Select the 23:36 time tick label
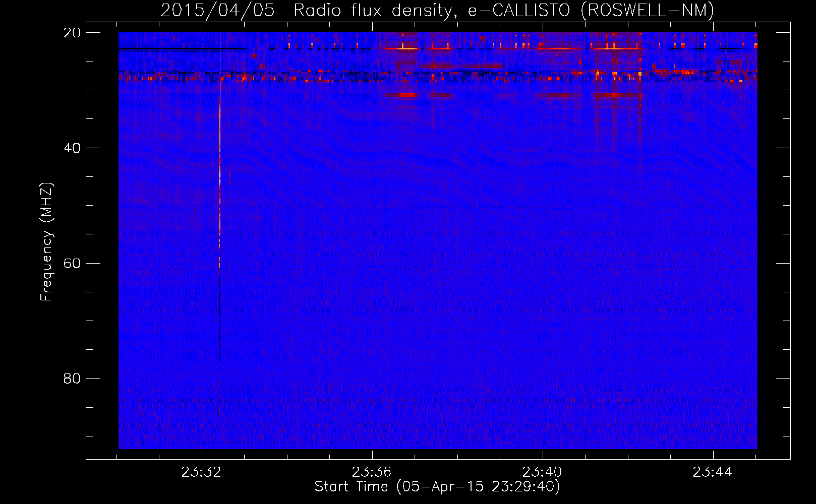This screenshot has width=816, height=504. [372, 472]
